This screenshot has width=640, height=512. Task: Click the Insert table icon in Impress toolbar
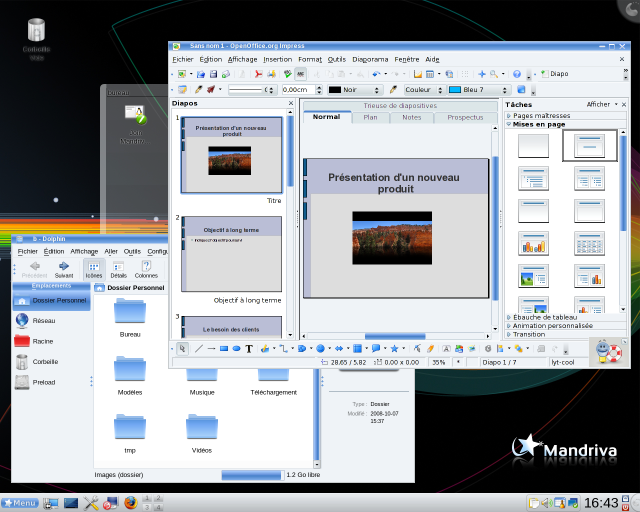click(x=430, y=74)
